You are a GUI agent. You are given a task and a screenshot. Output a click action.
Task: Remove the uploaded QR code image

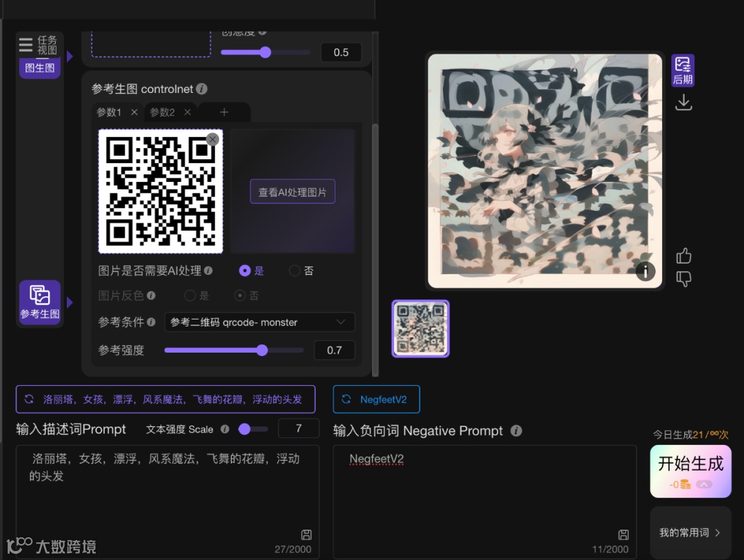(213, 139)
